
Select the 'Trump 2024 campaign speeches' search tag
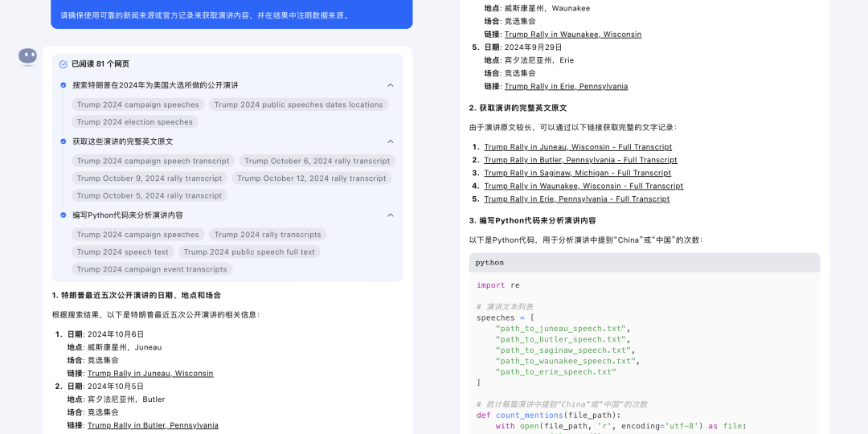click(x=137, y=104)
